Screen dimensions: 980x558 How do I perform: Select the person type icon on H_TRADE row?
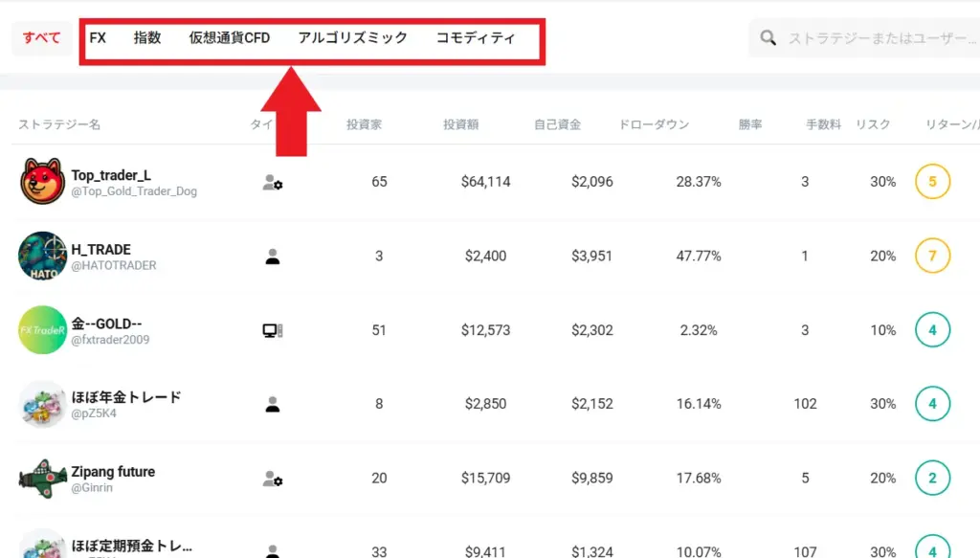pyautogui.click(x=273, y=256)
